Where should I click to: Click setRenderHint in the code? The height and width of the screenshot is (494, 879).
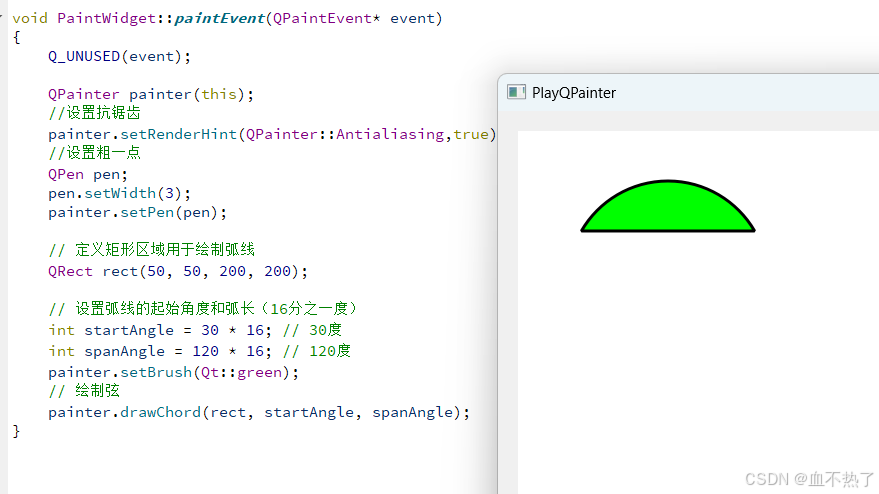178,135
